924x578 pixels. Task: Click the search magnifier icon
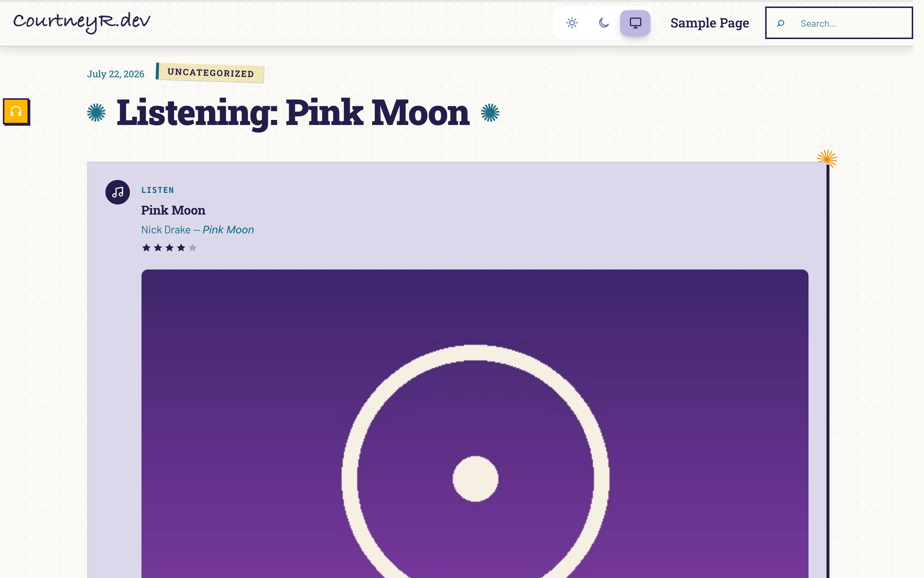pos(780,23)
